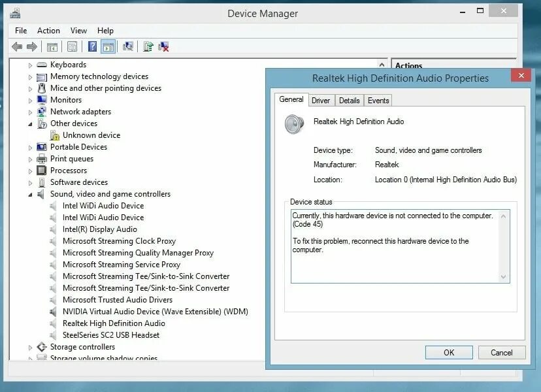This screenshot has width=541, height=392.
Task: Click the OK button
Action: 449,352
